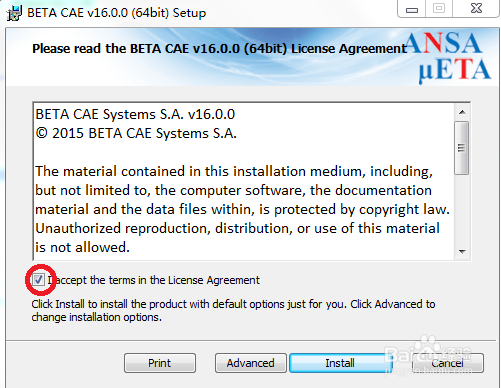Image resolution: width=501 pixels, height=388 pixels.
Task: Click the license scrollbar up arrow
Action: point(462,112)
